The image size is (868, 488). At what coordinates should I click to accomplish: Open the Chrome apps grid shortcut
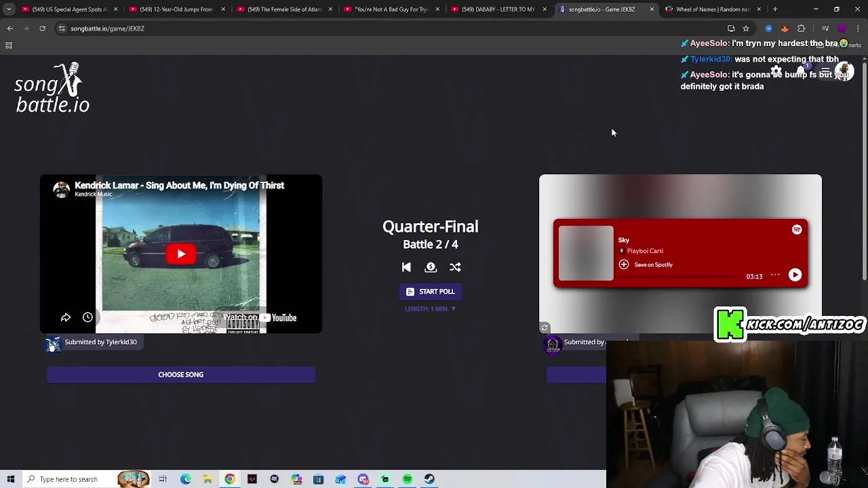coord(9,45)
